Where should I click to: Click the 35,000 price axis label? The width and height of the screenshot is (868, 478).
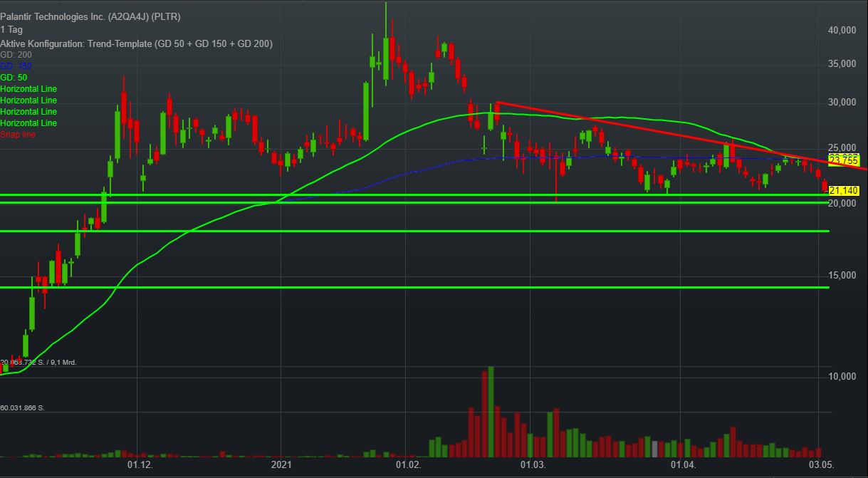coord(842,64)
